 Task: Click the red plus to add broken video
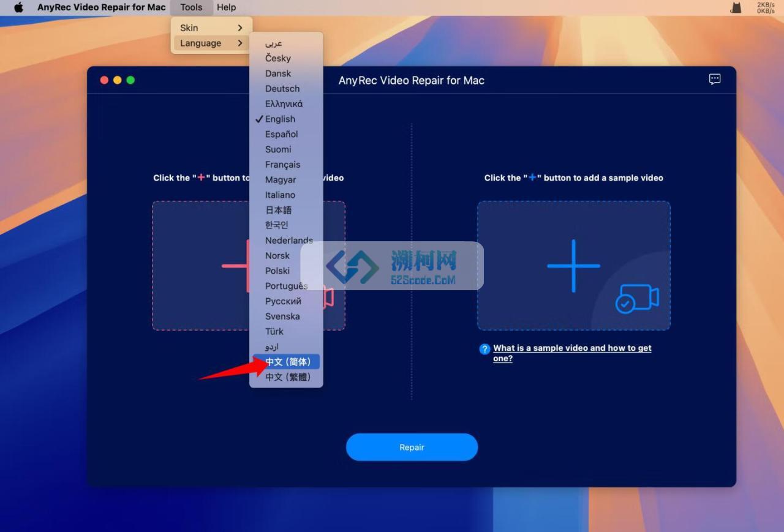236,266
